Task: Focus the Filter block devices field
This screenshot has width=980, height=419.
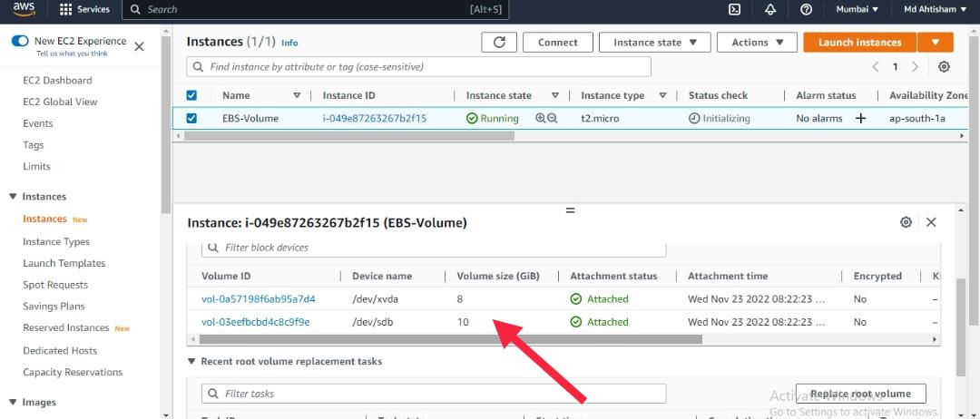Action: point(434,248)
